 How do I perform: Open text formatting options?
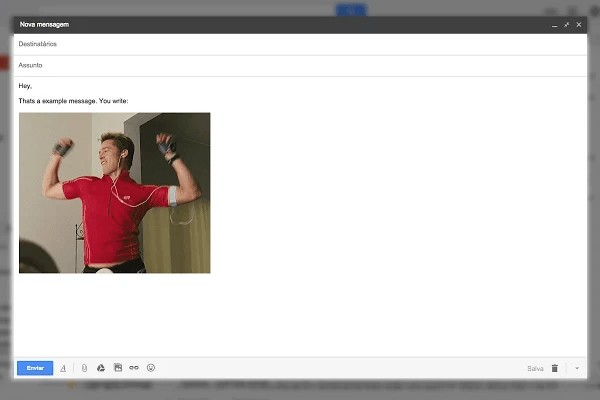63,368
